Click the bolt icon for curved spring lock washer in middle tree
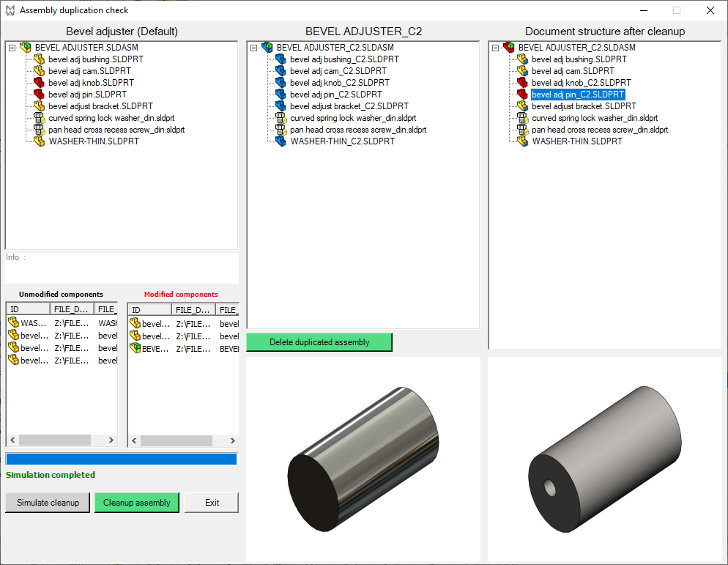 [x=281, y=117]
